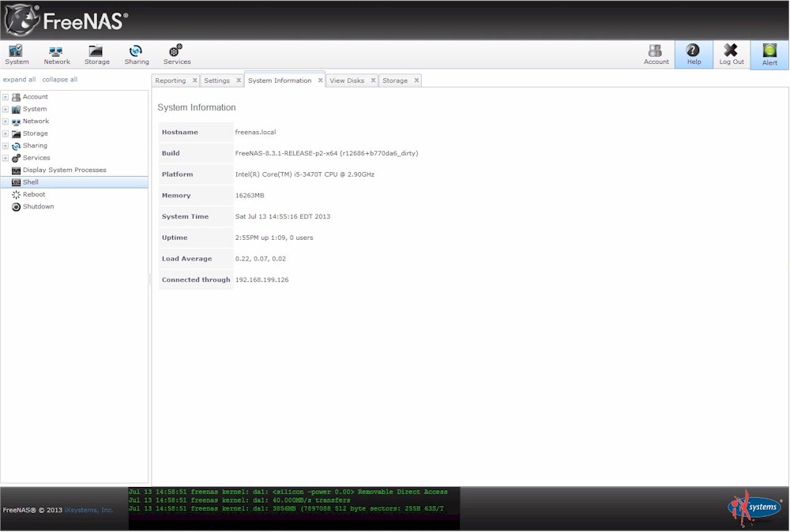Click the FreeNAS logo

(x=66, y=21)
